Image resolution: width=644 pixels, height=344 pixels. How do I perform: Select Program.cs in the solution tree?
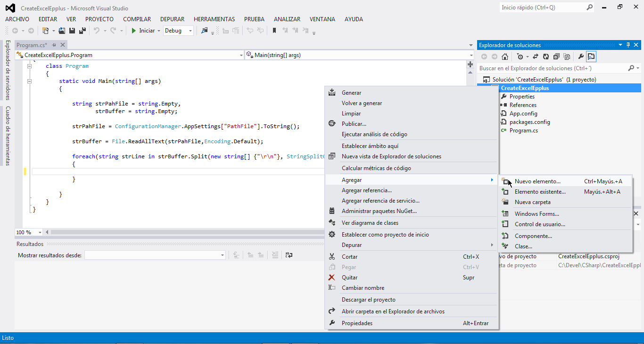(x=523, y=131)
